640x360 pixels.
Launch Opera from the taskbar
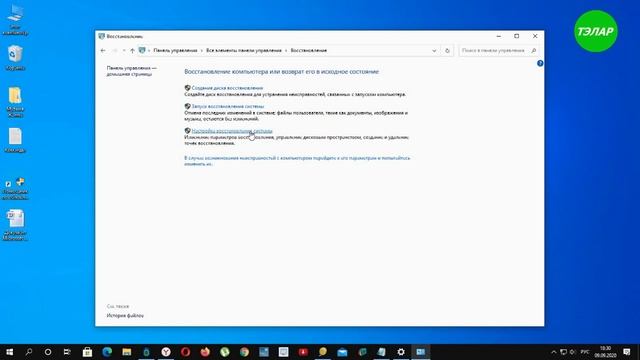pyautogui.click(x=185, y=352)
